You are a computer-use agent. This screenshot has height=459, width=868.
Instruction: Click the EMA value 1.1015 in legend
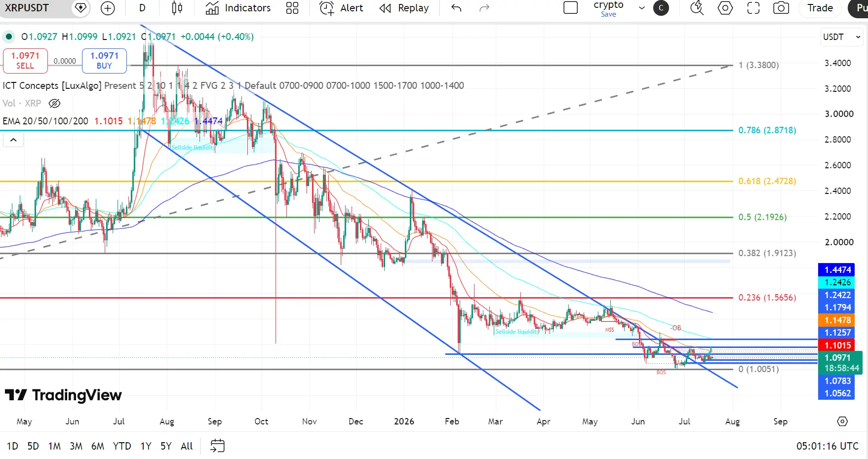(108, 121)
